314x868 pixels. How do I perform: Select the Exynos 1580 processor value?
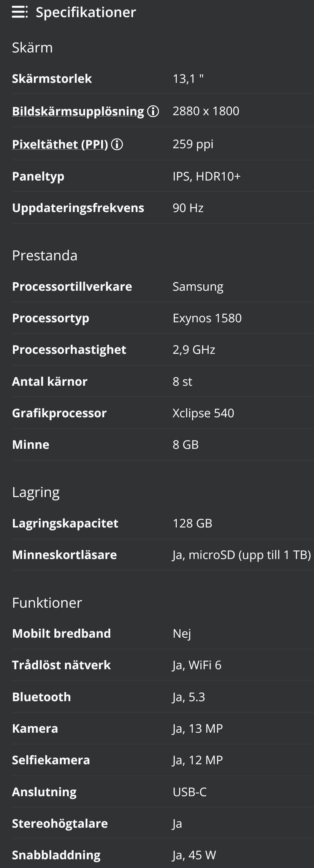pyautogui.click(x=207, y=318)
